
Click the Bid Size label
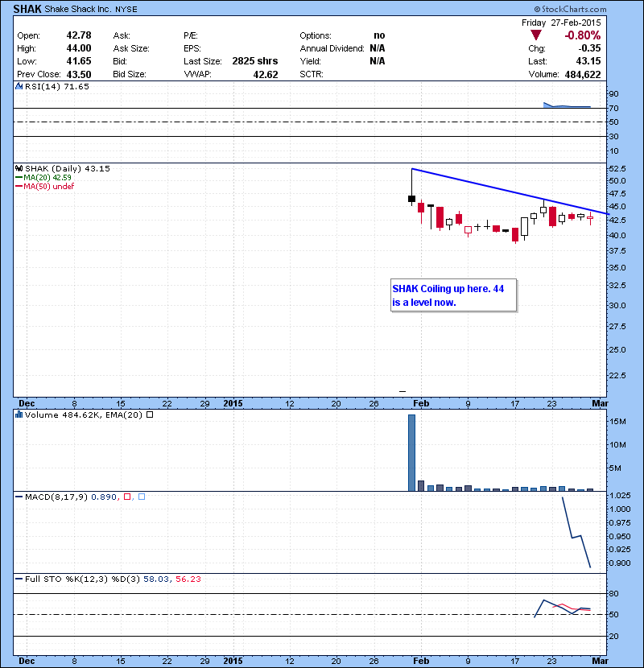pyautogui.click(x=130, y=74)
